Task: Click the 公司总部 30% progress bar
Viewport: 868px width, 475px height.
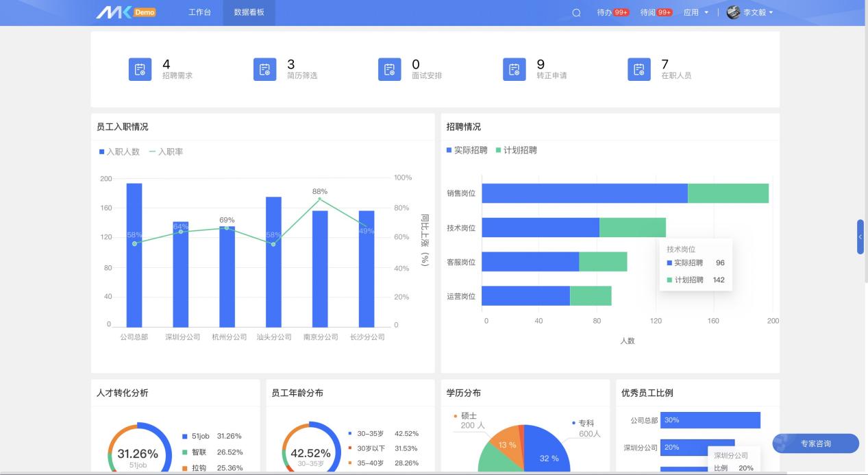Action: click(709, 419)
